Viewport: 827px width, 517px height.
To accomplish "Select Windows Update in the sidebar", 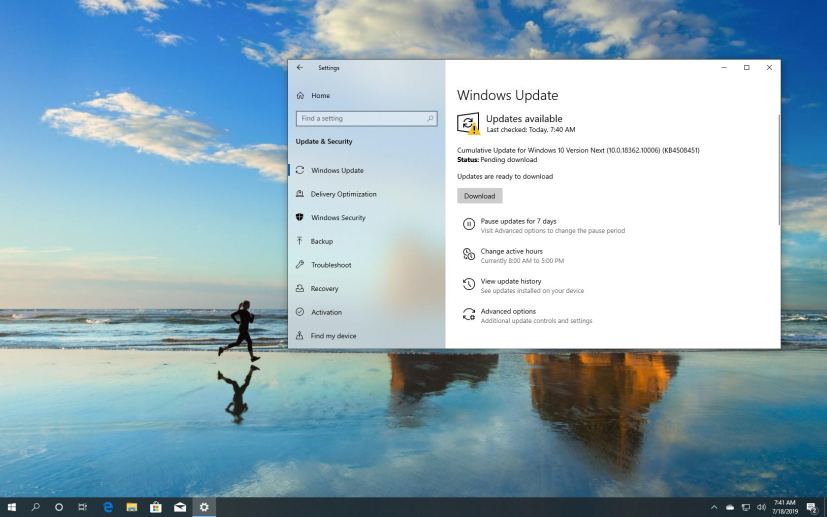I will (x=337, y=170).
